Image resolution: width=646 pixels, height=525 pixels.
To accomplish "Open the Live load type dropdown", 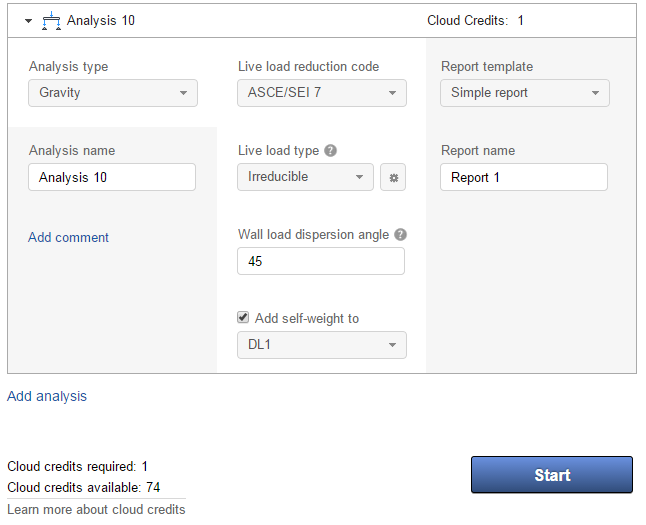I will pos(305,177).
